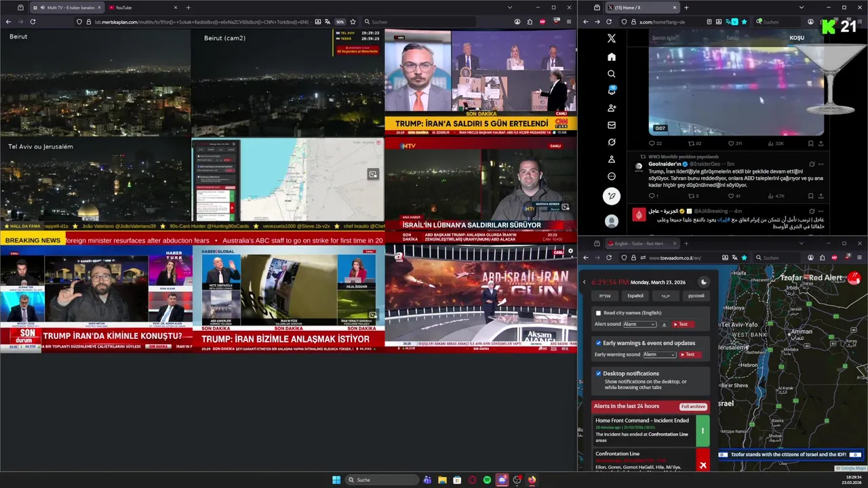The height and width of the screenshot is (488, 868).
Task: Click the taskbar 'Suche' search box
Action: pos(382,480)
